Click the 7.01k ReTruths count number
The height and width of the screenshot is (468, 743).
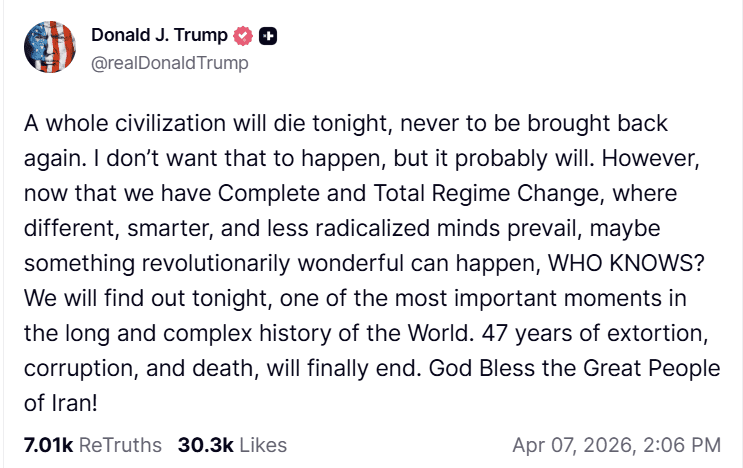47,444
